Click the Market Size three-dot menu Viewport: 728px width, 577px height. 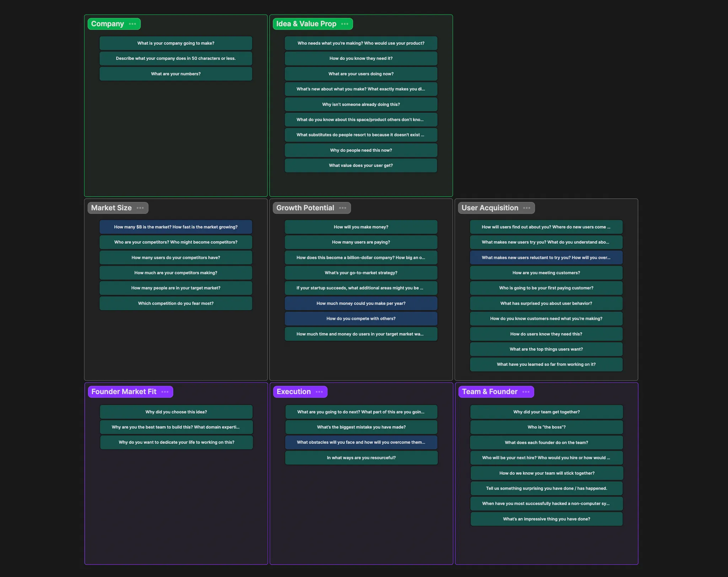pyautogui.click(x=140, y=208)
